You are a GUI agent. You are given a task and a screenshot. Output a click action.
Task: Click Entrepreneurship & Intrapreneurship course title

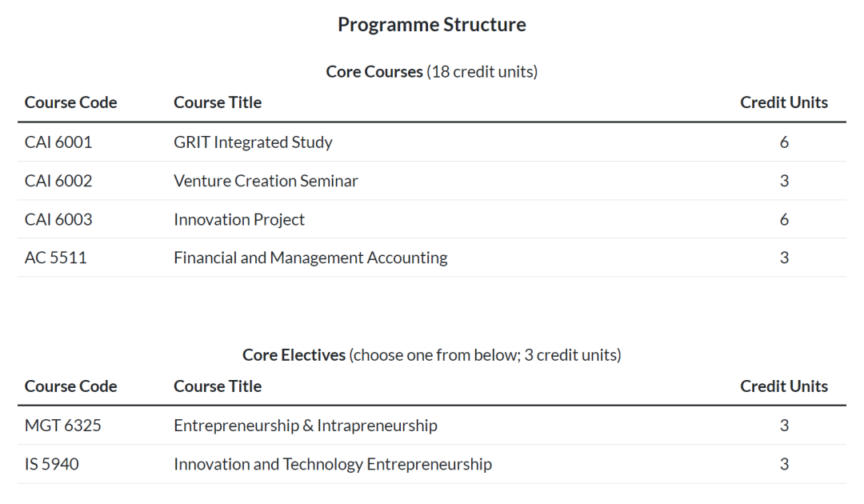306,426
